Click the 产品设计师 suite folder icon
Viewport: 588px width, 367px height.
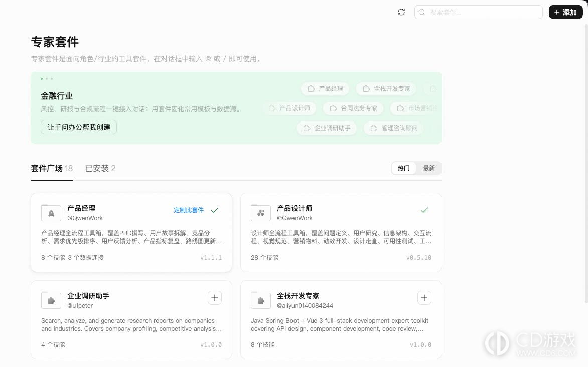click(260, 213)
